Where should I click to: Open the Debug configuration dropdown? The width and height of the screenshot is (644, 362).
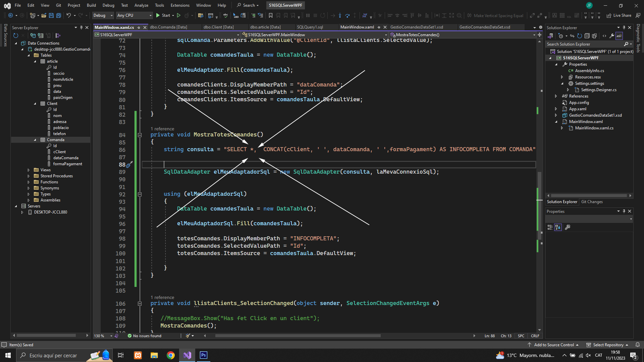pyautogui.click(x=103, y=15)
